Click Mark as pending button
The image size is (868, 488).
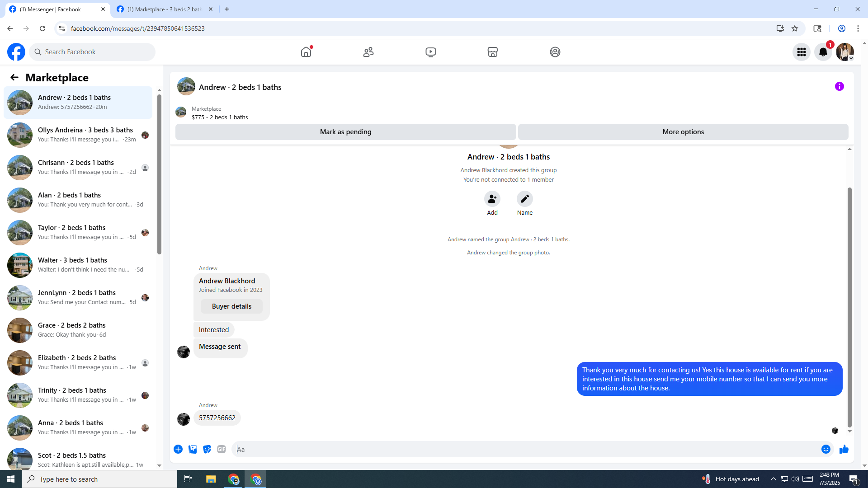tap(345, 132)
